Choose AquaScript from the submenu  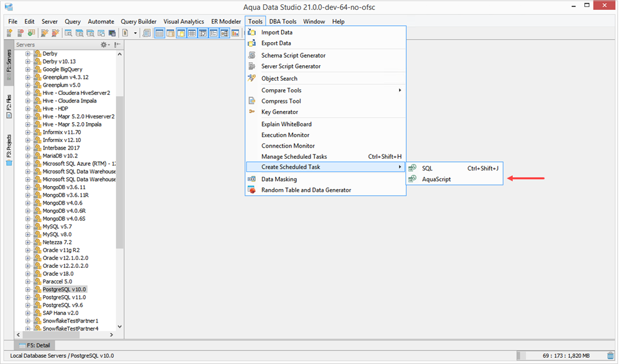click(454, 179)
